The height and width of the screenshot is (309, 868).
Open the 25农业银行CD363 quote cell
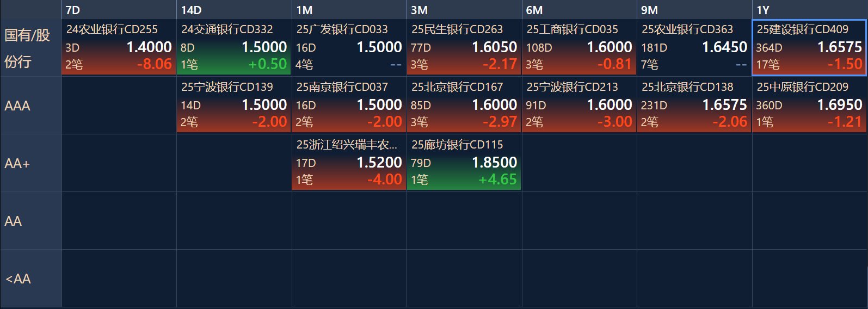click(694, 47)
